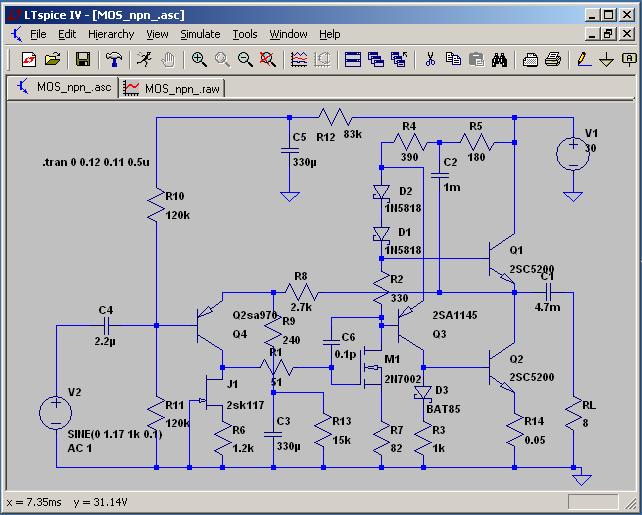642x515 pixels.
Task: Switch to the MOS_npn_.asc tab
Action: point(63,88)
